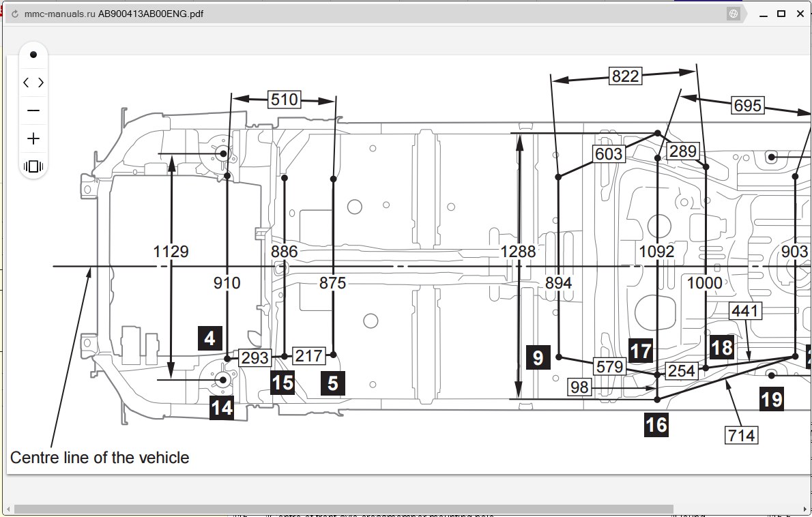Viewport: 812px width, 517px height.
Task: Go to previous page with left chevron
Action: point(26,83)
